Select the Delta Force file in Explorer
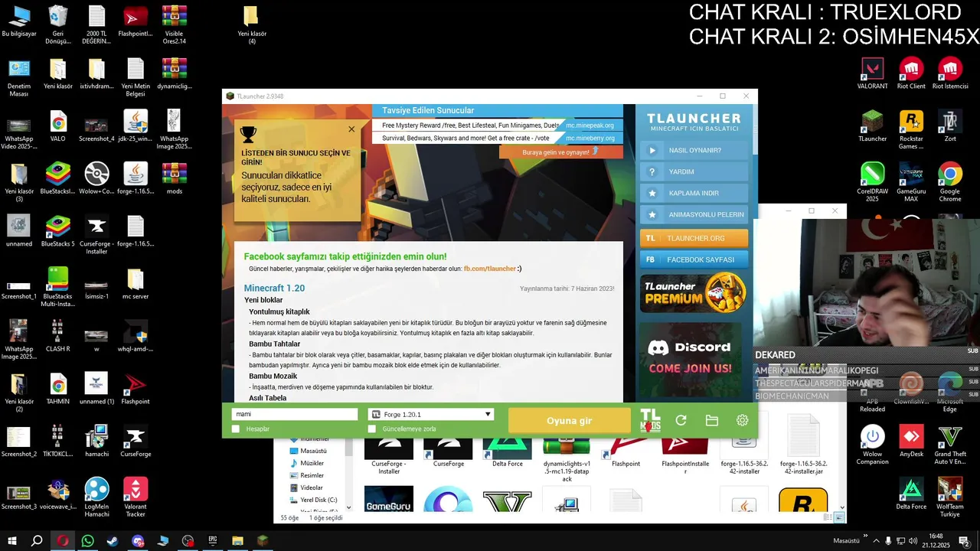This screenshot has height=551, width=980. coord(507,452)
